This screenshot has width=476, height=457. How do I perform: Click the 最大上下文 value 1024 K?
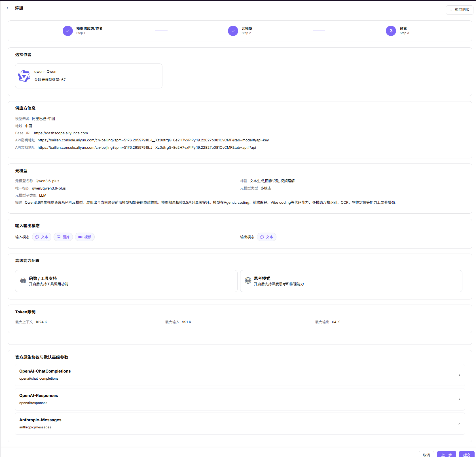[41, 322]
